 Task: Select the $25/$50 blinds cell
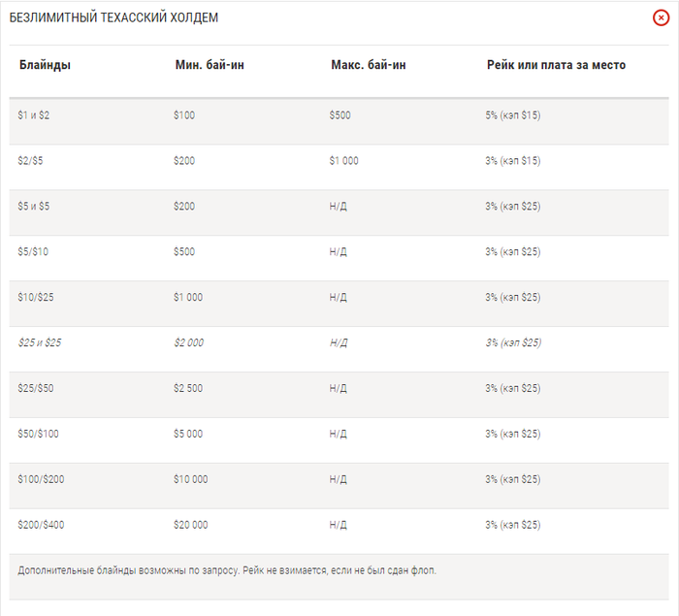[36, 388]
